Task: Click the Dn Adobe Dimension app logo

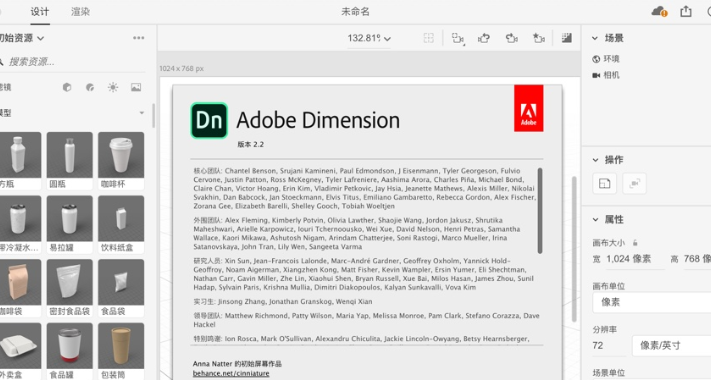Action: (209, 121)
